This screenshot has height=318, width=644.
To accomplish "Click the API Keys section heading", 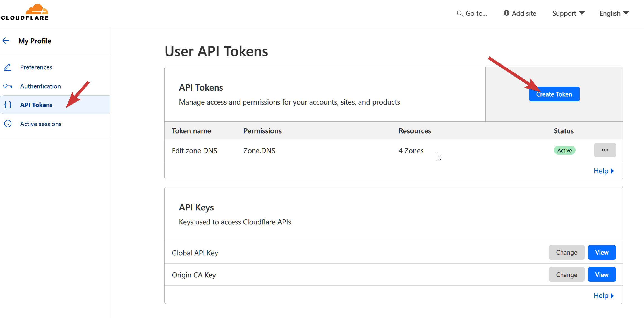I will pyautogui.click(x=196, y=207).
